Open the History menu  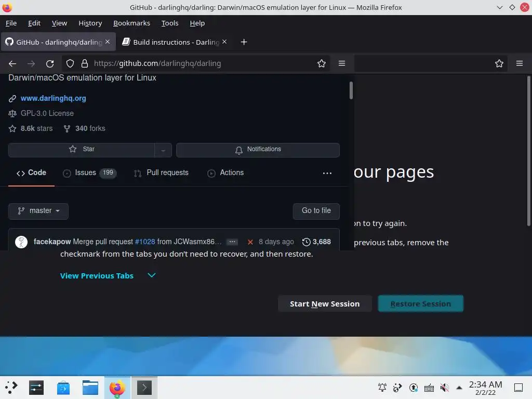[x=90, y=23]
